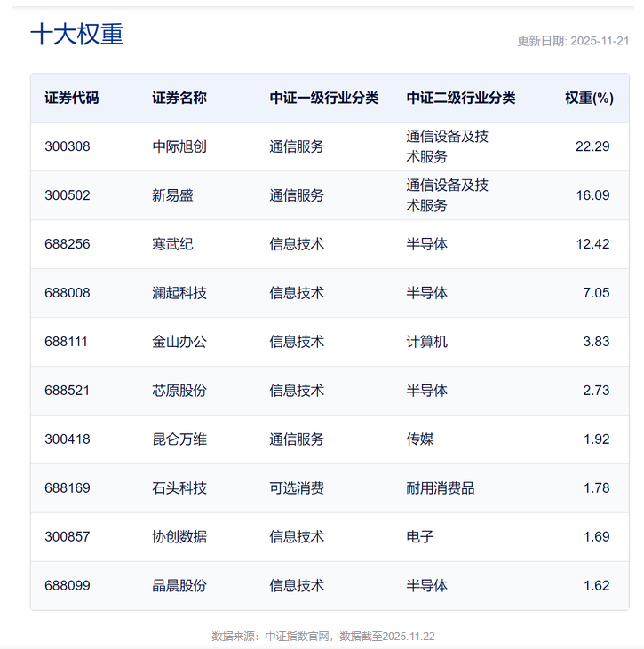This screenshot has width=644, height=649.
Task: Click the 电子 industry cell
Action: (420, 537)
